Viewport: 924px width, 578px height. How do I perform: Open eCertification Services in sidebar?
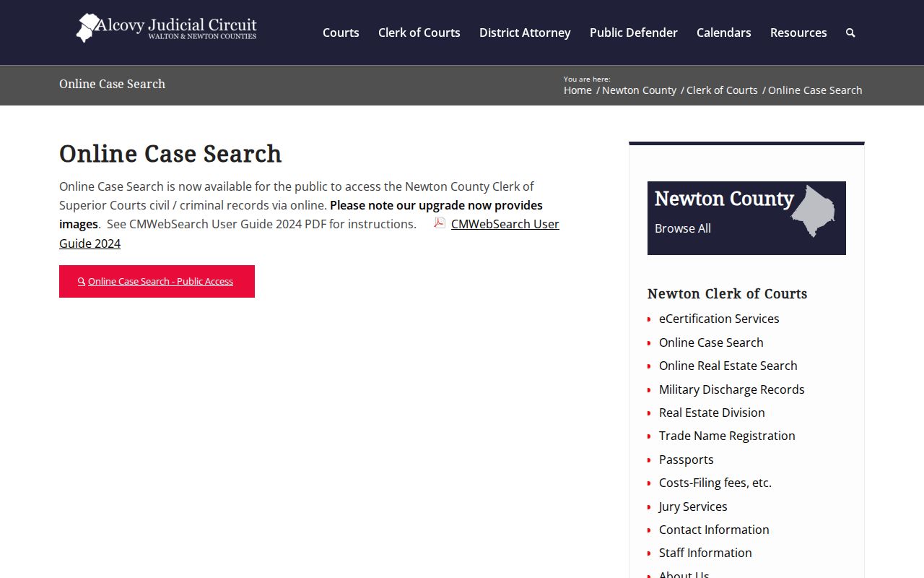(719, 319)
